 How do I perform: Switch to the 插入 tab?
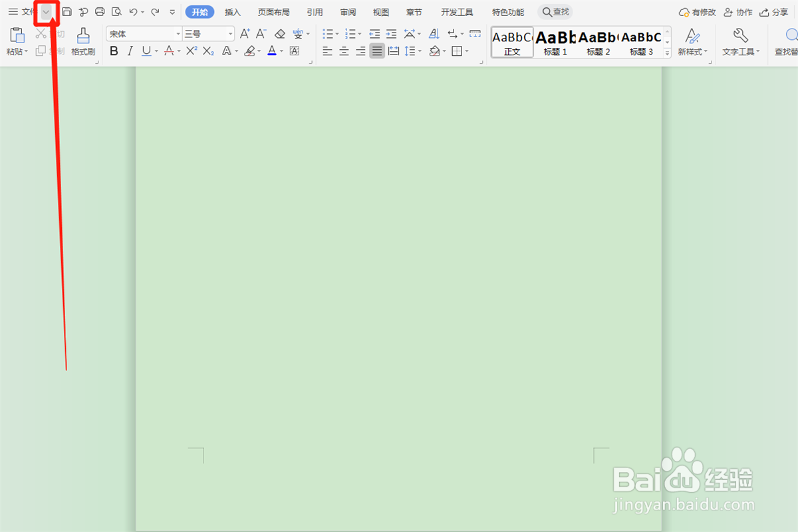pyautogui.click(x=233, y=12)
